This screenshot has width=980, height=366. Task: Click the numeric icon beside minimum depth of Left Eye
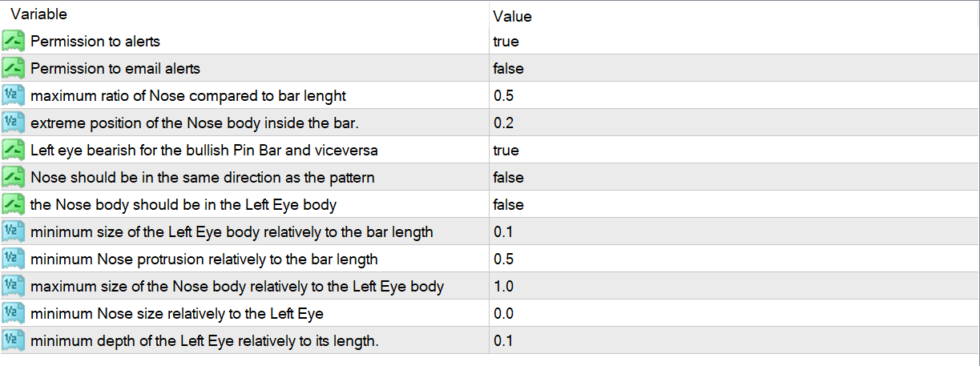[x=14, y=340]
